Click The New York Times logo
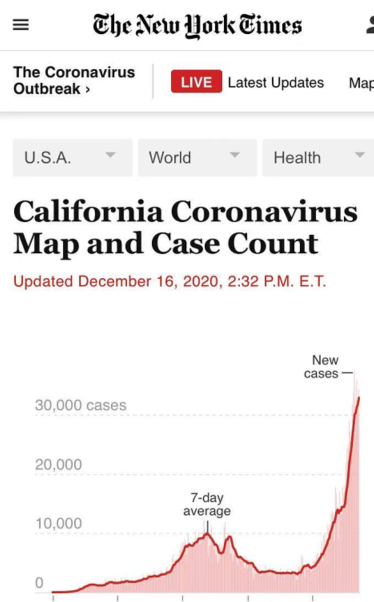374x602 pixels. [x=197, y=26]
